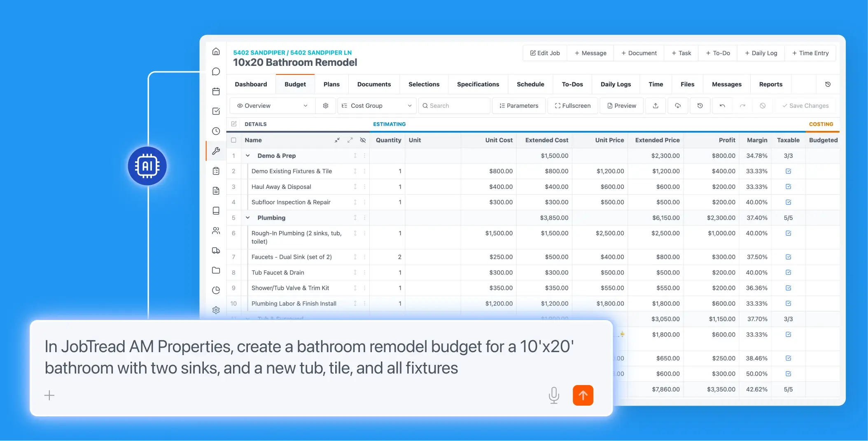
Task: Open the Cost Group dropdown
Action: 376,106
